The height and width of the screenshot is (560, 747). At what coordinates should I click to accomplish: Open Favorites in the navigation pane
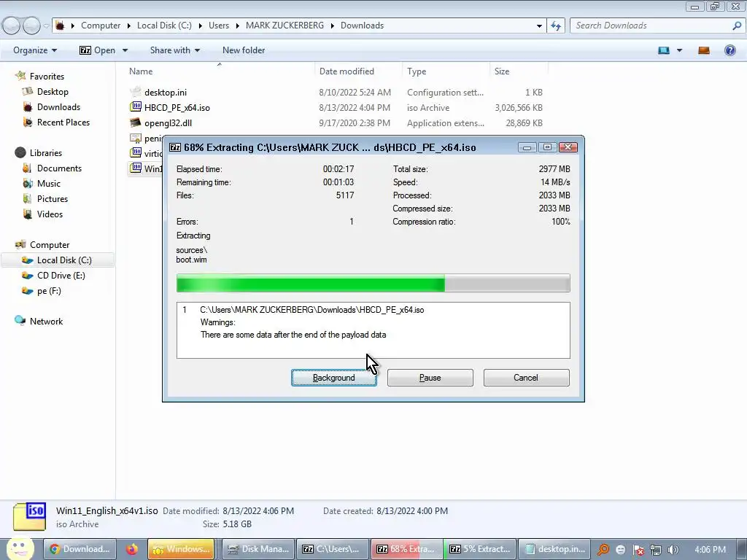coord(47,76)
